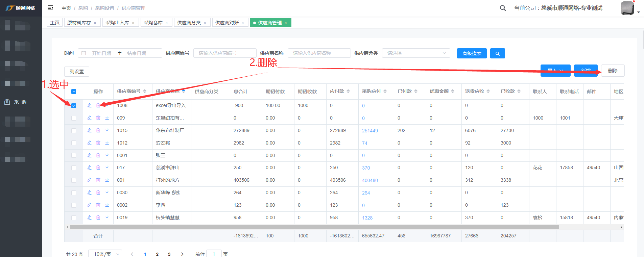Open the 采购 sidebar menu item
644x257 pixels.
(x=20, y=102)
